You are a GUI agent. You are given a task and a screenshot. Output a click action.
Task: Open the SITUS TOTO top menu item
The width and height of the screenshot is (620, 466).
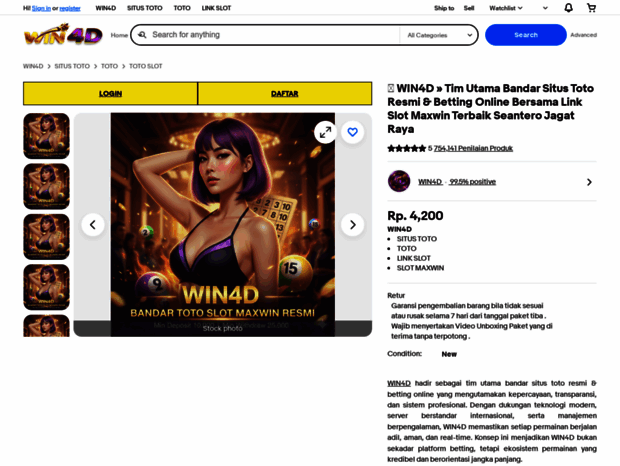click(x=145, y=8)
